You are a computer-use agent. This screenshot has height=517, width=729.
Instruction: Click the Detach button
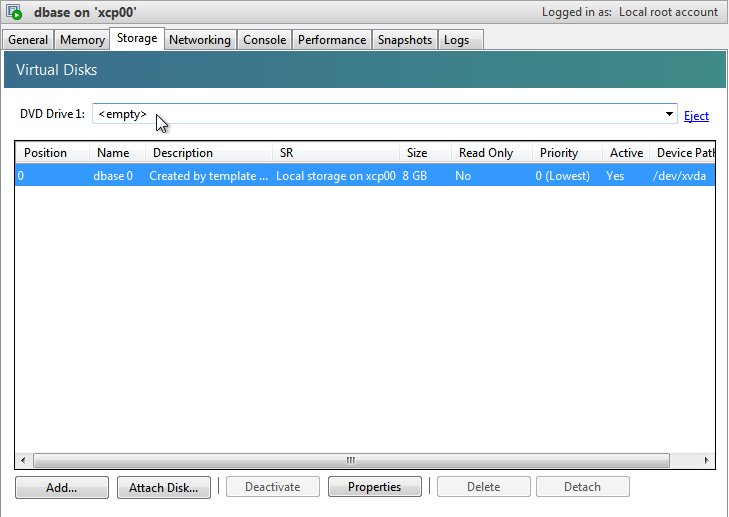[x=583, y=487]
